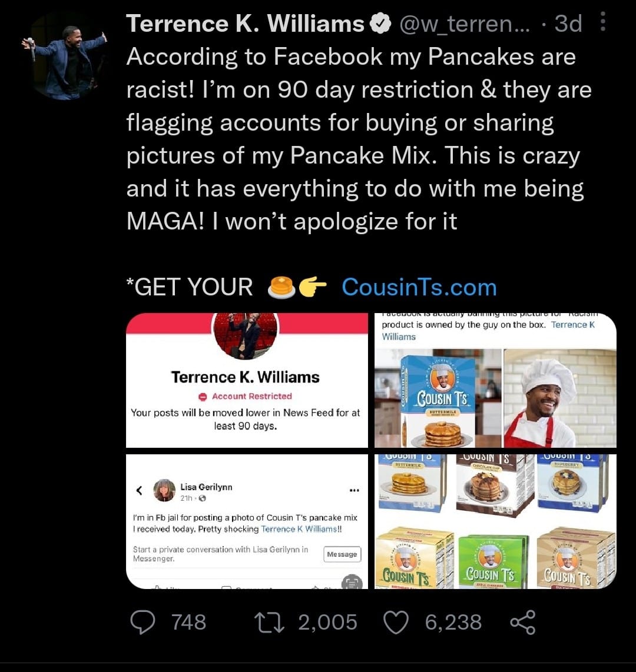Click Lisa Gerilynn's small profile picture
The image size is (636, 672).
click(x=164, y=490)
